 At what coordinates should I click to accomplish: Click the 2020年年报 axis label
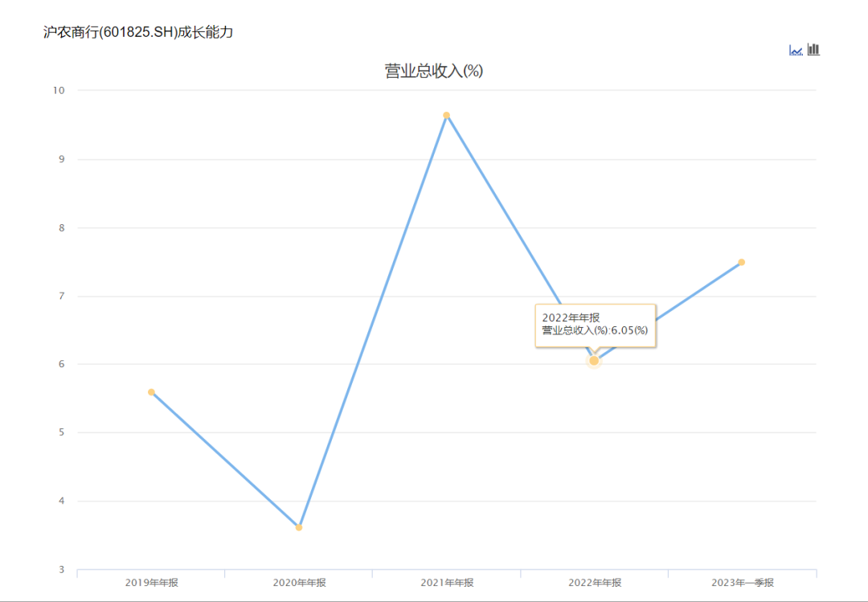pyautogui.click(x=300, y=583)
